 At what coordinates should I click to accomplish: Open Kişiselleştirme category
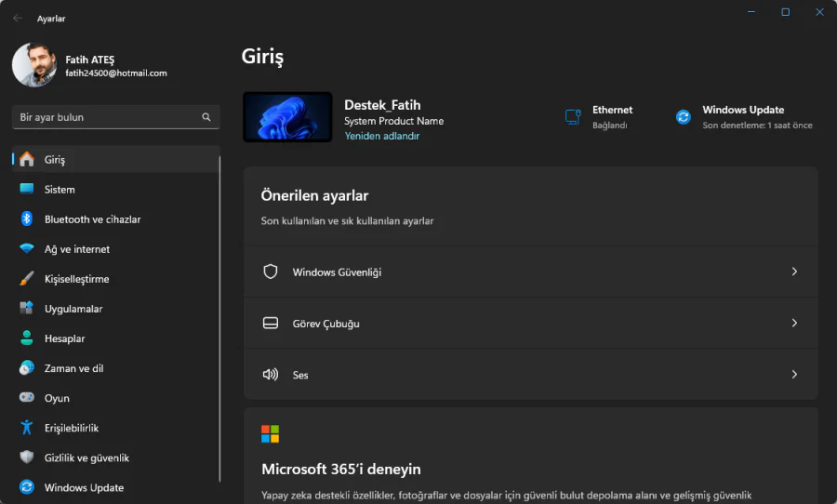(116, 279)
